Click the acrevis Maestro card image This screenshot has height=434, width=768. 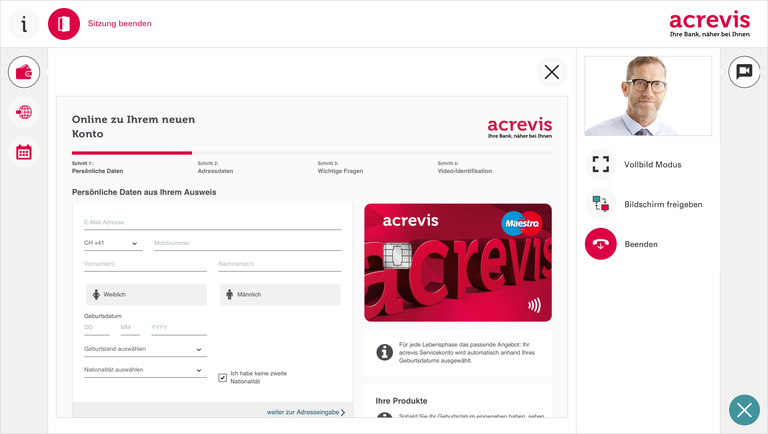coord(458,263)
